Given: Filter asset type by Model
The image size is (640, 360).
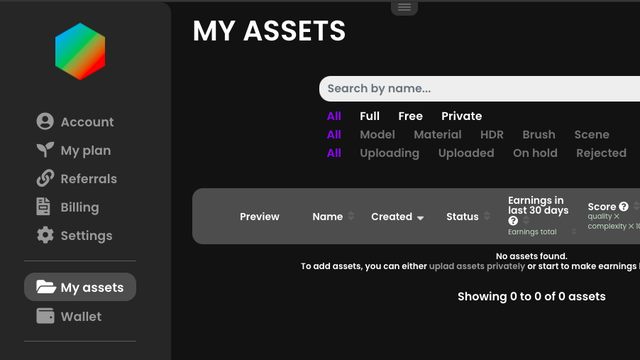Looking at the screenshot, I should 377,135.
